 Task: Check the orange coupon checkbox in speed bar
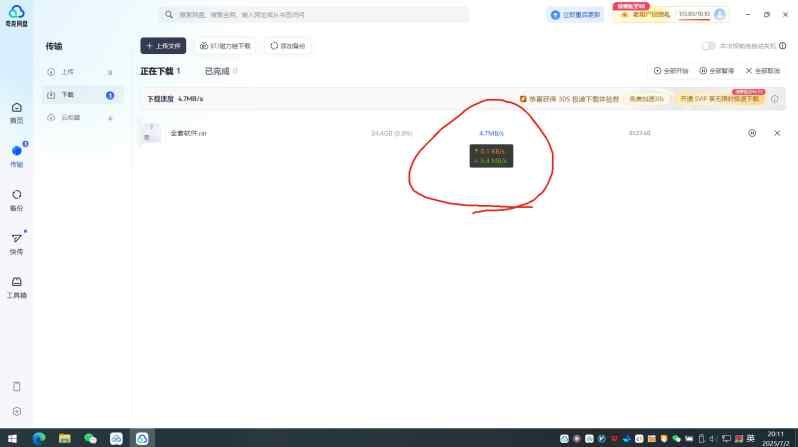point(523,99)
